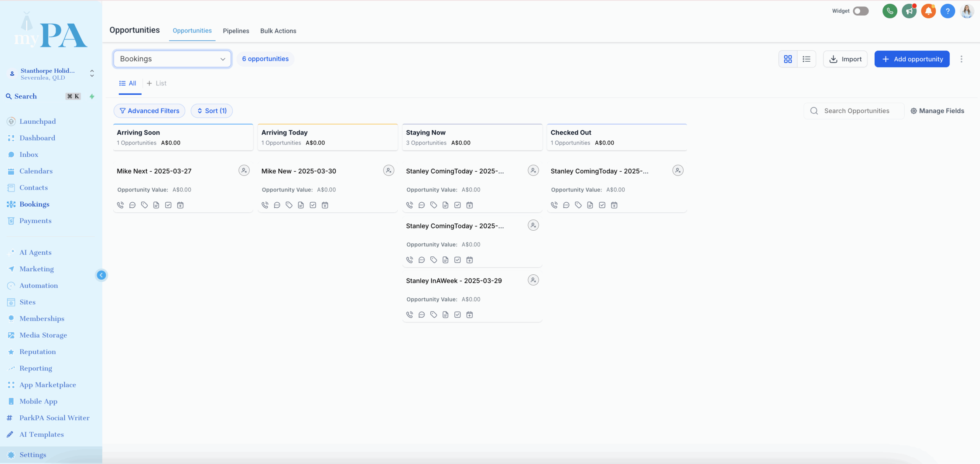Click tag icon on Mike Next card

click(x=144, y=205)
